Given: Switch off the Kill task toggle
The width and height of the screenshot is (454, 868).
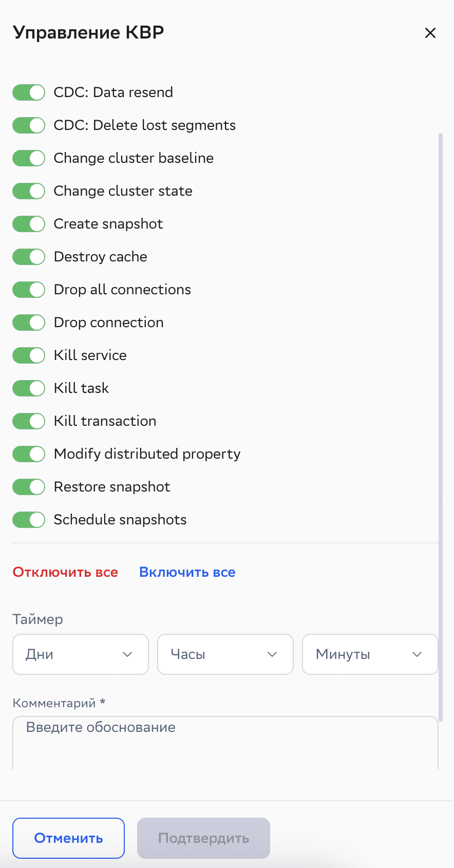Looking at the screenshot, I should coord(29,388).
